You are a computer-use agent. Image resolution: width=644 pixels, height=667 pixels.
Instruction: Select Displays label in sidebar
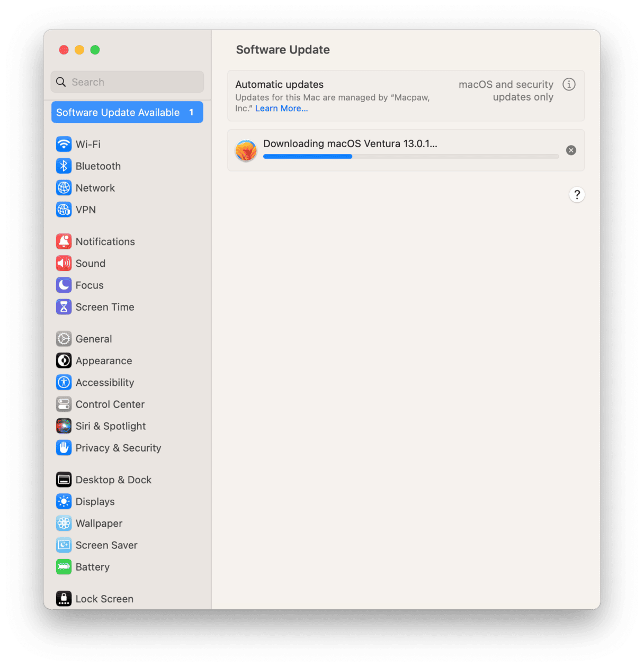95,502
